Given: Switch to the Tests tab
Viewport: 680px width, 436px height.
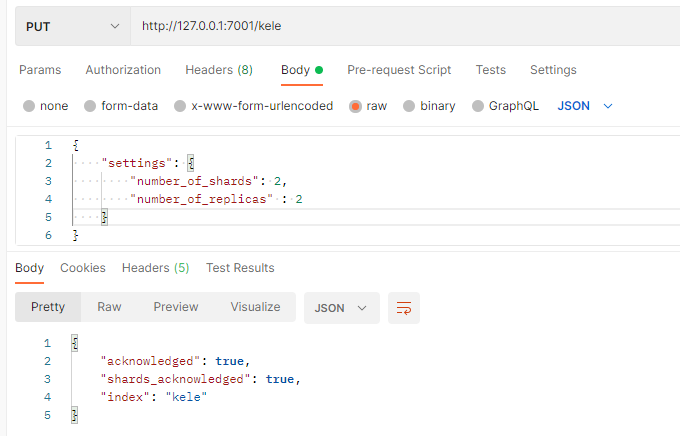Looking at the screenshot, I should tap(490, 70).
